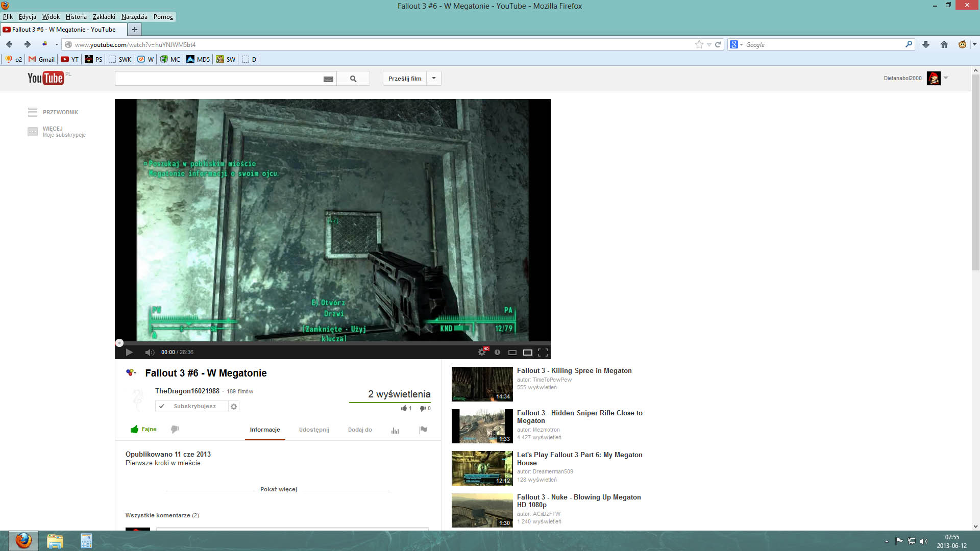Open WIĘCEJ Moje subskrypcje link
The height and width of the screenshot is (551, 980).
(57, 132)
